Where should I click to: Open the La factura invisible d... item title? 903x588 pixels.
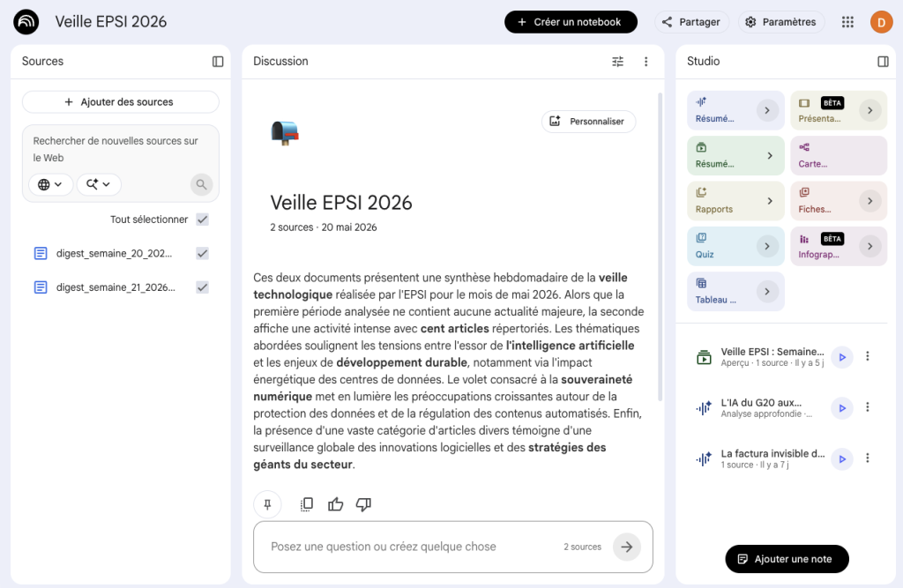coord(772,453)
